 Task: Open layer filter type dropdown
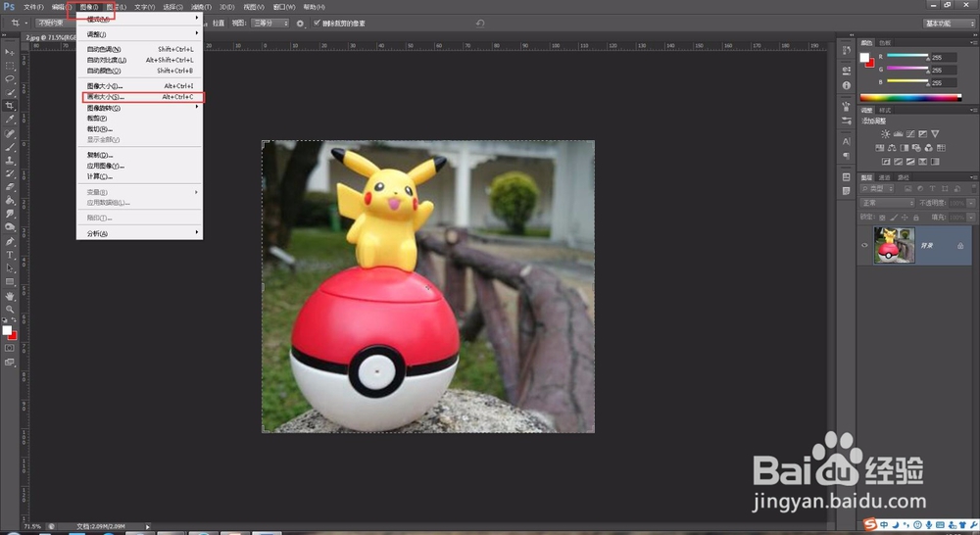click(877, 188)
